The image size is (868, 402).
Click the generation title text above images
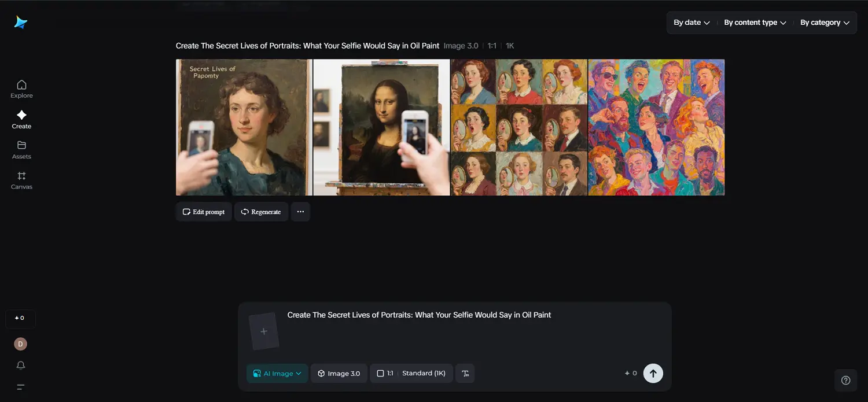click(x=308, y=46)
